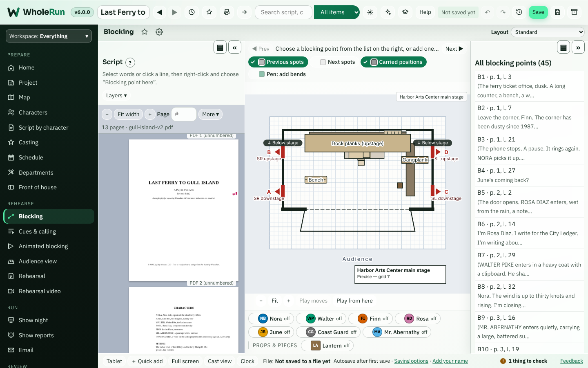588x368 pixels.
Task: Open the sparkle assistant icon
Action: pos(388,12)
